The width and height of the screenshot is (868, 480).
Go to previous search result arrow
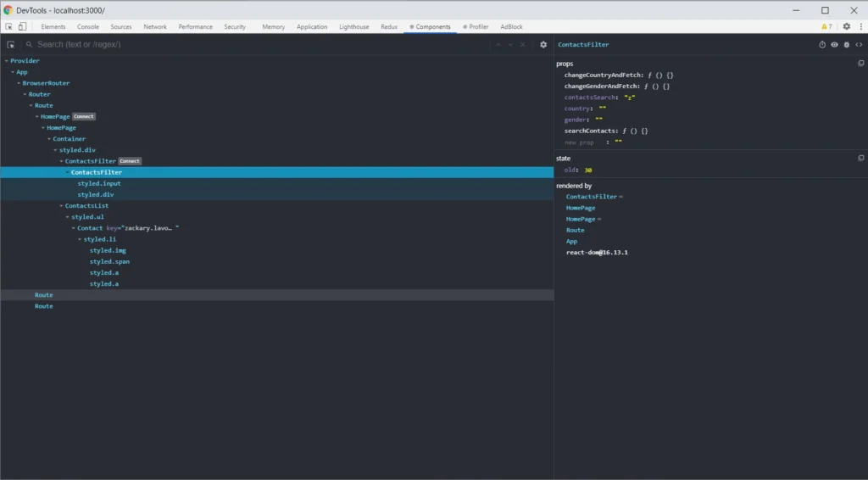click(498, 45)
